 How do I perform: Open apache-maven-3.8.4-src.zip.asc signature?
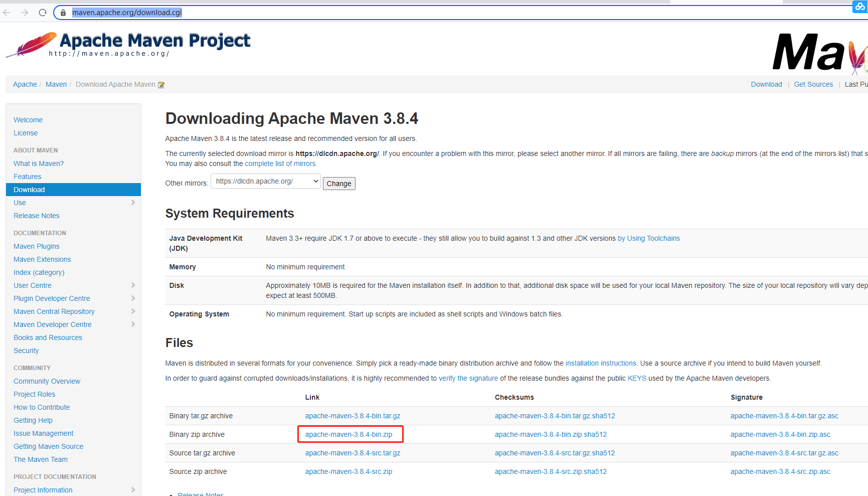780,471
